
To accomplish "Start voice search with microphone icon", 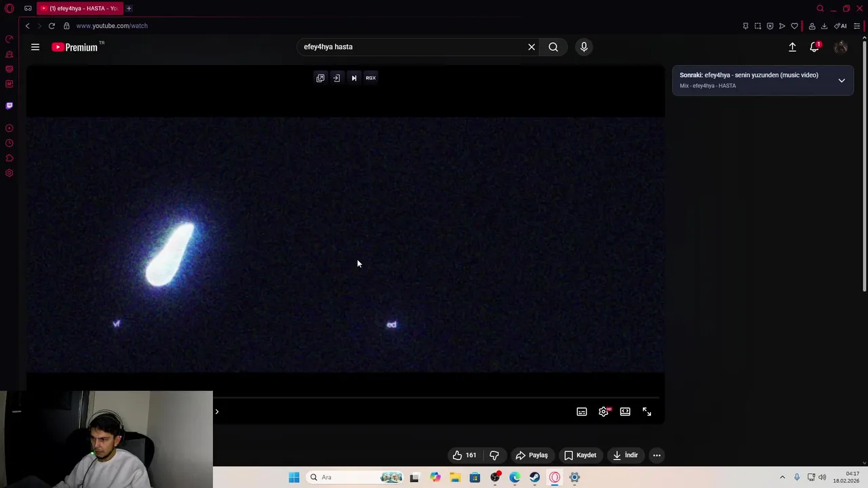I will coord(584,47).
